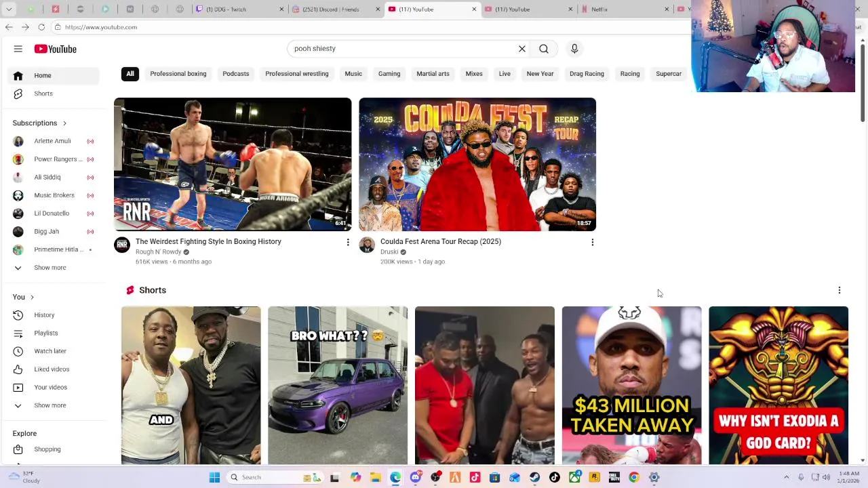
Task: Show more under the You section
Action: pos(53,405)
